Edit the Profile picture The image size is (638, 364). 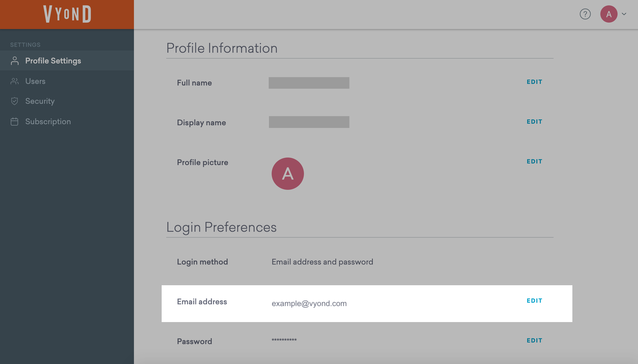point(534,161)
